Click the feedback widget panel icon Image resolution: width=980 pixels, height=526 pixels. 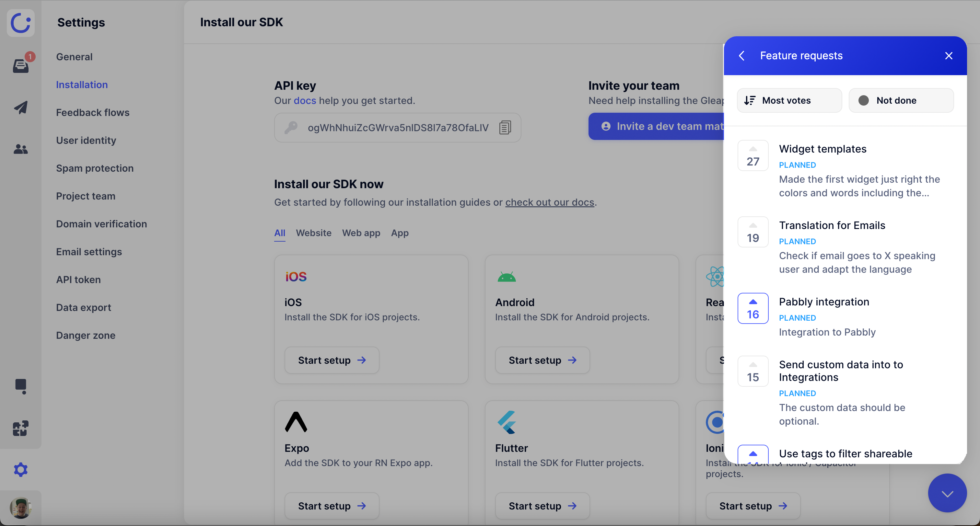(x=20, y=386)
